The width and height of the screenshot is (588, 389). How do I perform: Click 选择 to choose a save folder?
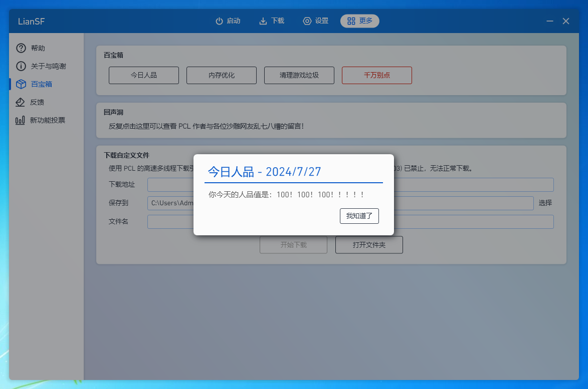545,203
